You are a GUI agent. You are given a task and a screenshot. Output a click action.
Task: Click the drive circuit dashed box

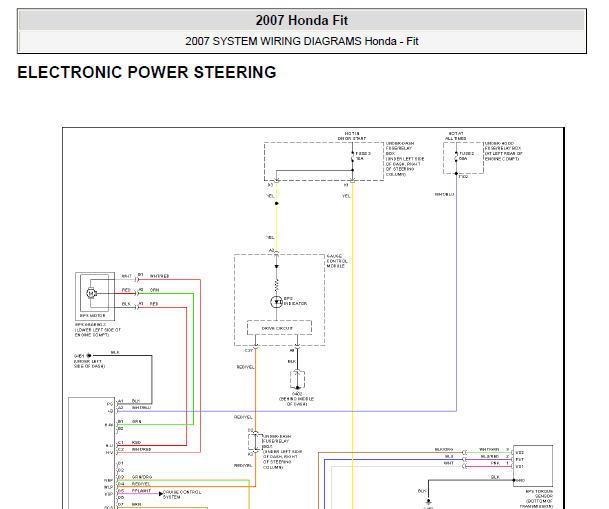coord(279,328)
